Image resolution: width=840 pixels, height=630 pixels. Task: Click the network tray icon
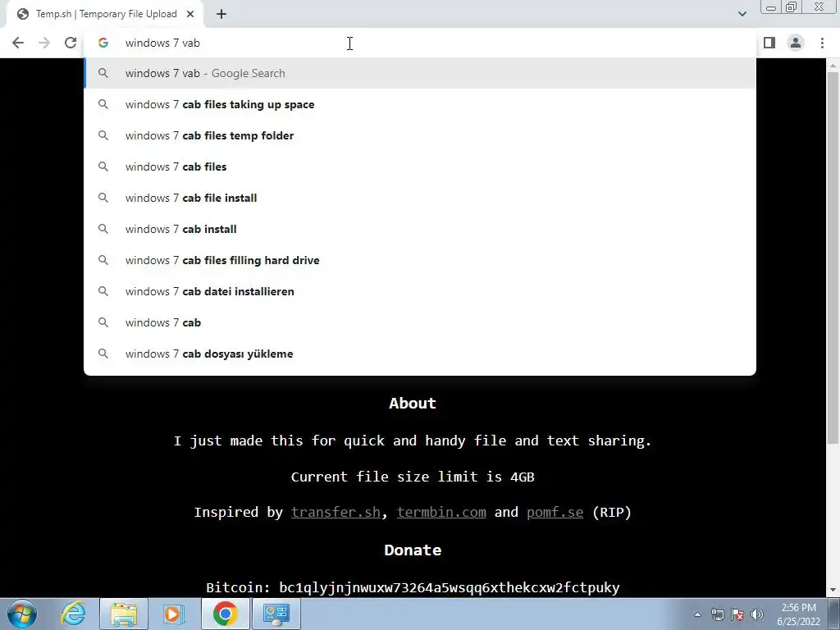click(717, 614)
